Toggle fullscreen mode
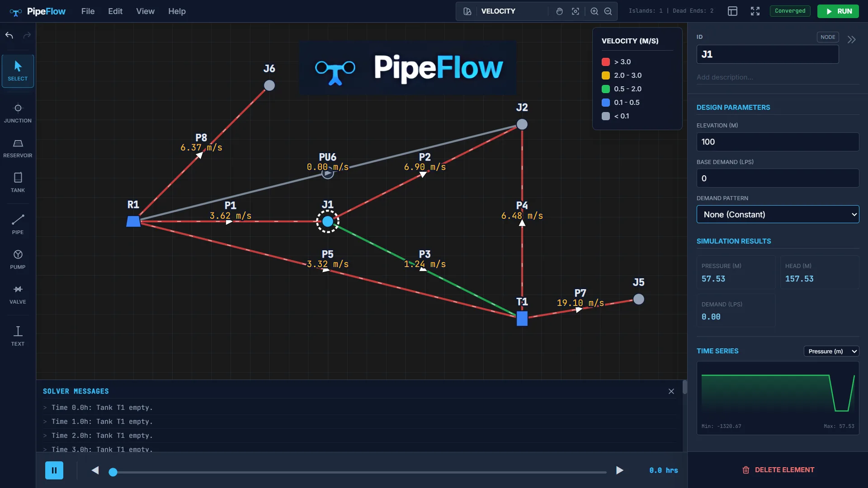Viewport: 868px width, 488px height. coord(755,11)
